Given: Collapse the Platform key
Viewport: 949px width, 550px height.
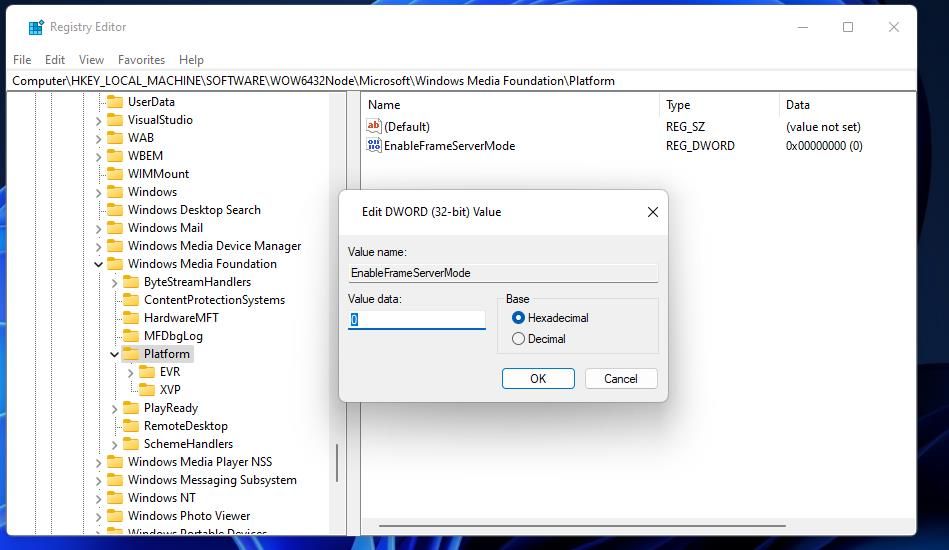Looking at the screenshot, I should [114, 355].
